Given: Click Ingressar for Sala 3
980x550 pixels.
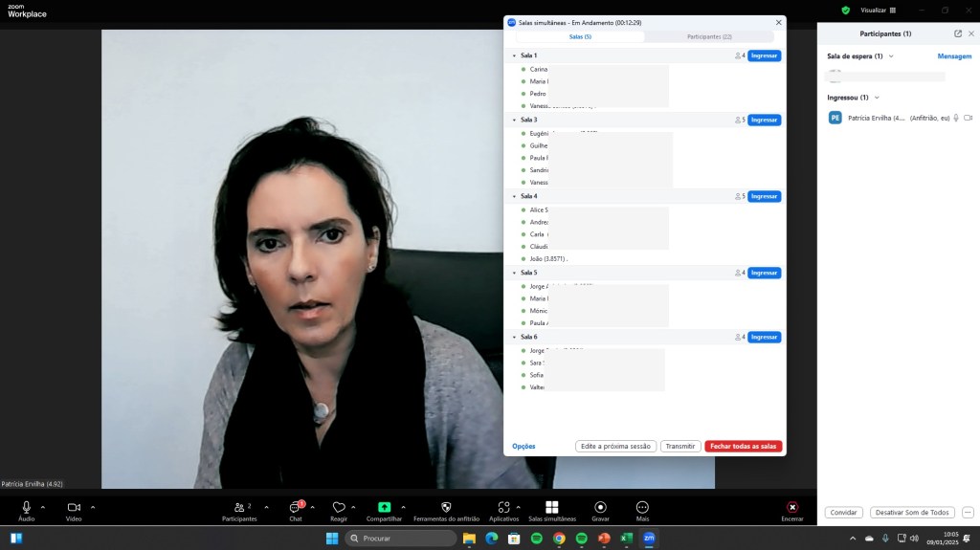Looking at the screenshot, I should (764, 121).
